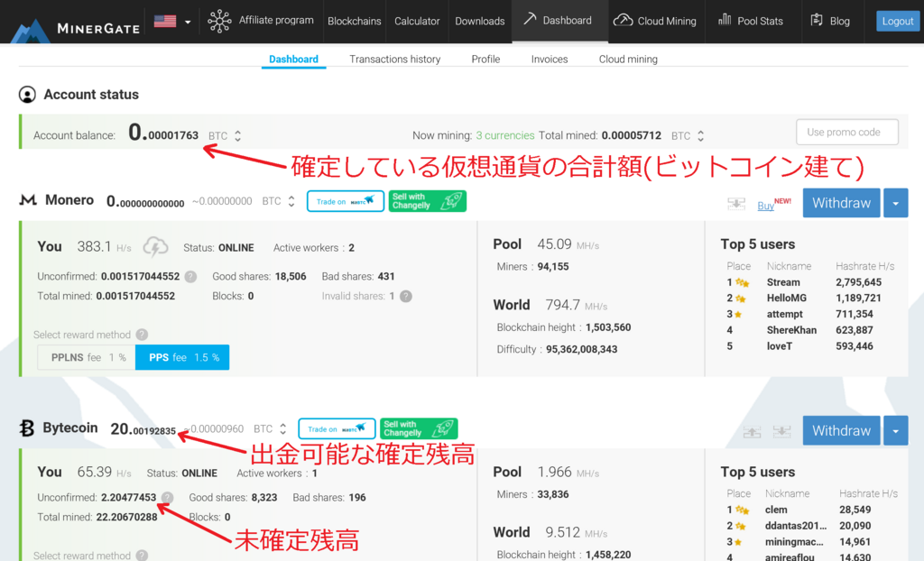Focus the Use promo code field

pos(846,132)
